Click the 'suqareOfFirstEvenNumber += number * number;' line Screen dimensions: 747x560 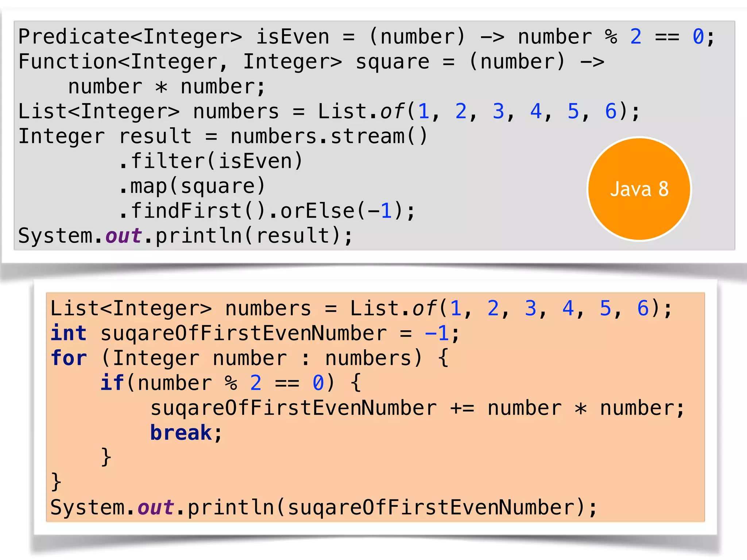click(418, 408)
